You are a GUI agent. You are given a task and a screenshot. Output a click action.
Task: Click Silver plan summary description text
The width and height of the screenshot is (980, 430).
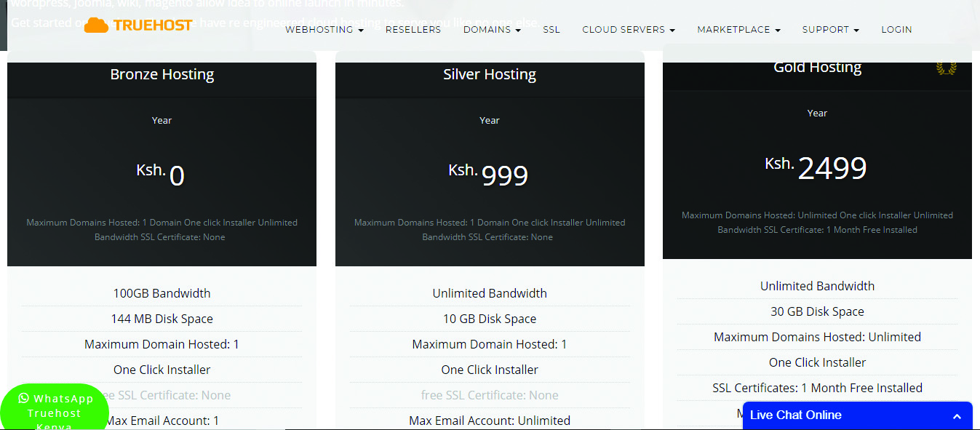pyautogui.click(x=490, y=230)
